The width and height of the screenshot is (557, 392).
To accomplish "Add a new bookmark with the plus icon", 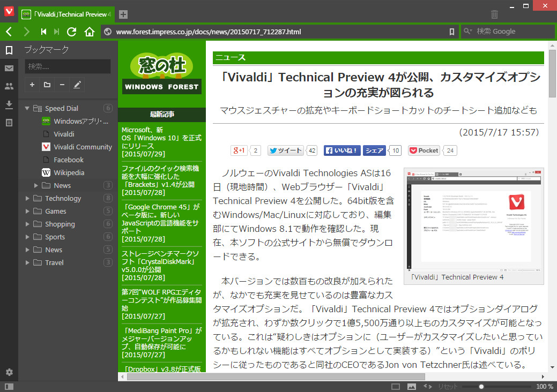I will 32,85.
